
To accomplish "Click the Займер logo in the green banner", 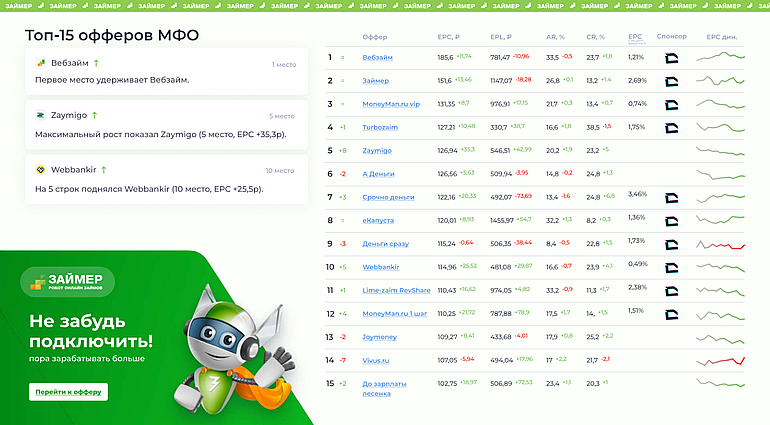I will tap(67, 282).
